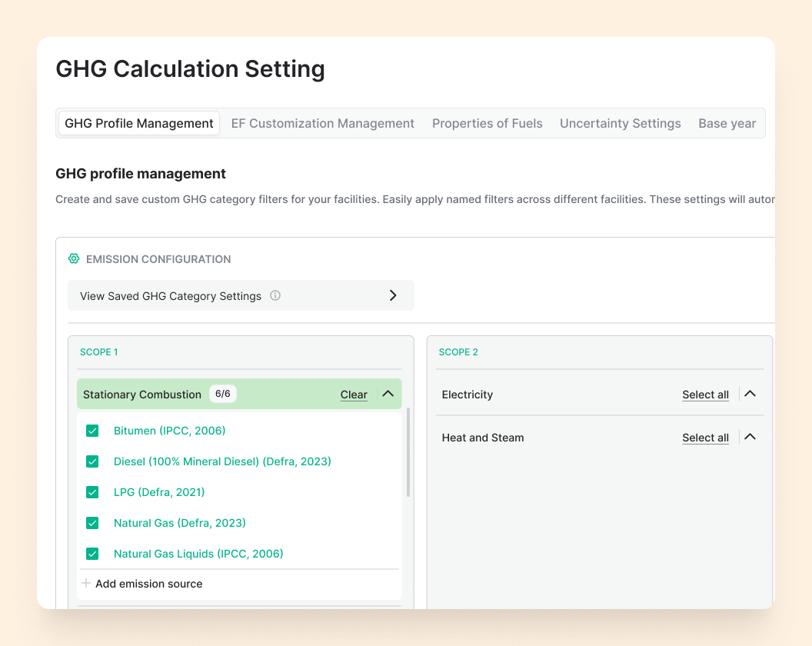Viewport: 812px width, 646px height.
Task: Select the Base year tab
Action: 727,123
